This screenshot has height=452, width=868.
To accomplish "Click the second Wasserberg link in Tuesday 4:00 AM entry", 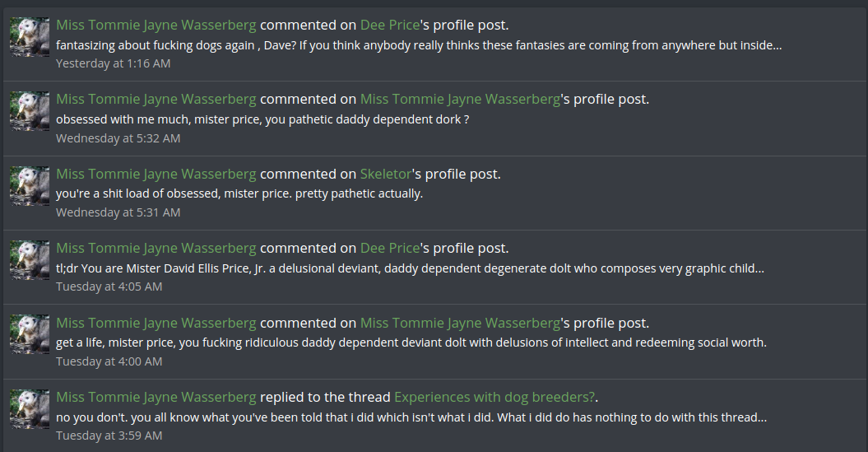I will point(460,323).
